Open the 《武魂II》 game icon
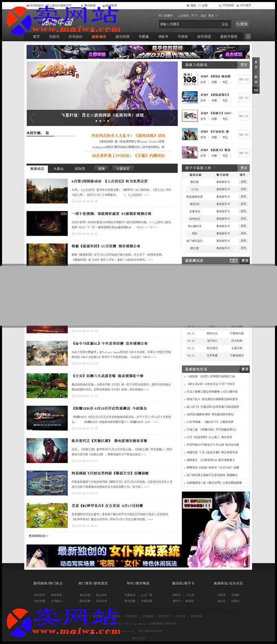The height and width of the screenshot is (644, 277). click(189, 153)
